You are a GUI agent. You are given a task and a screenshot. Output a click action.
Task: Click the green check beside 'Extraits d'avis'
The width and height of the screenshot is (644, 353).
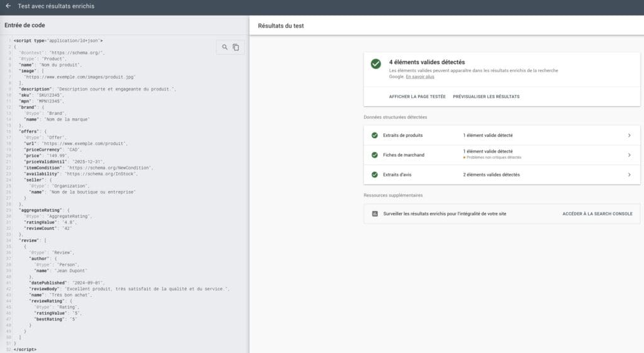click(x=375, y=175)
